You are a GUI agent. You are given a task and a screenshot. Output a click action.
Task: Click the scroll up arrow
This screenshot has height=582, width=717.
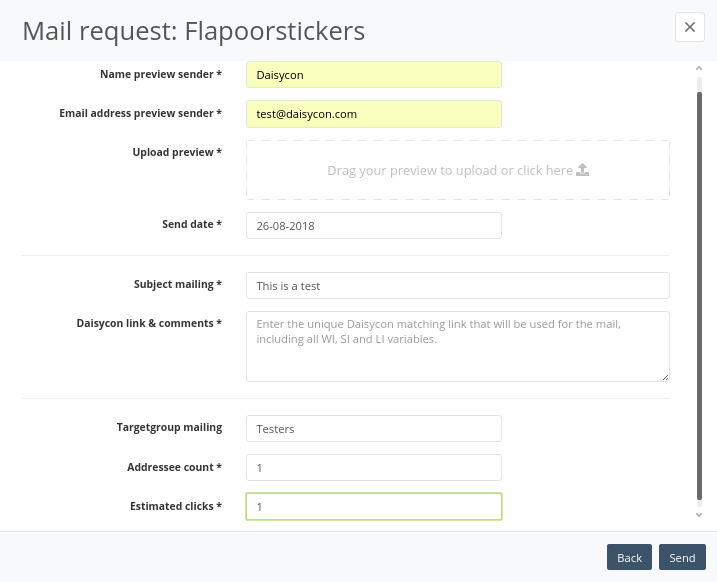[x=699, y=68]
